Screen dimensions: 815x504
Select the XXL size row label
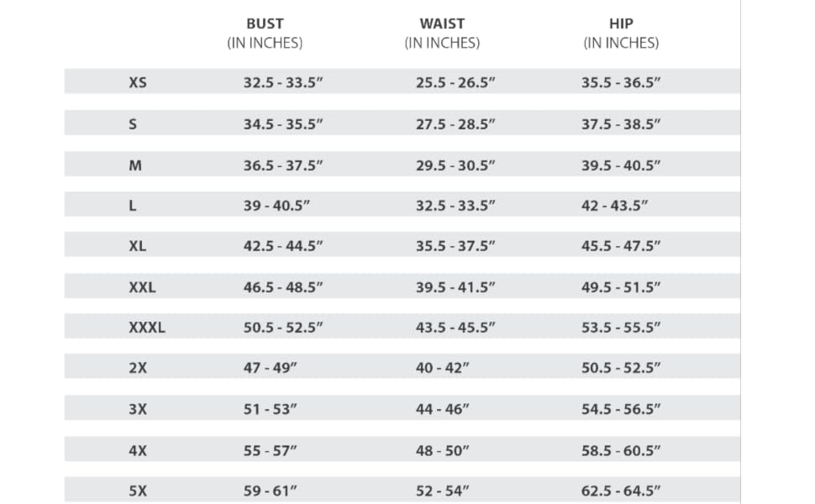pos(143,287)
